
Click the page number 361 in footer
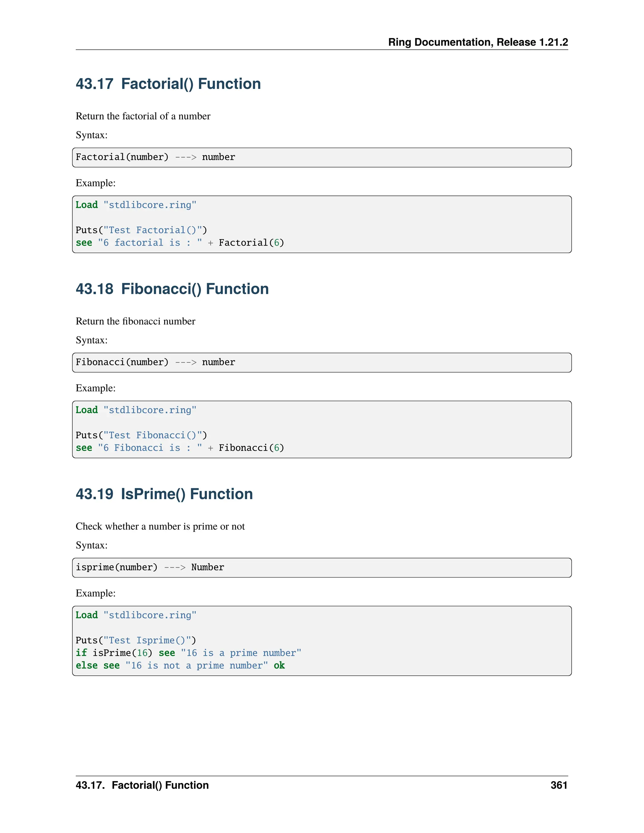pyautogui.click(x=558, y=785)
